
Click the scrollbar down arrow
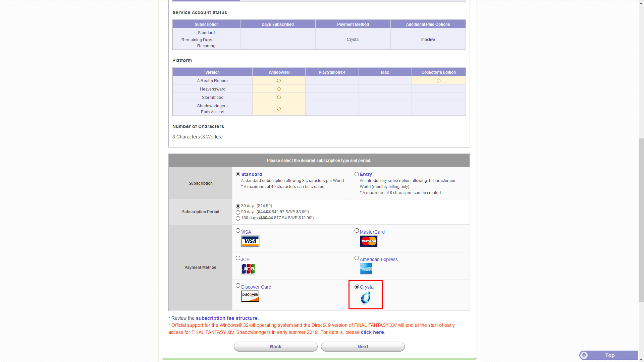click(641, 359)
